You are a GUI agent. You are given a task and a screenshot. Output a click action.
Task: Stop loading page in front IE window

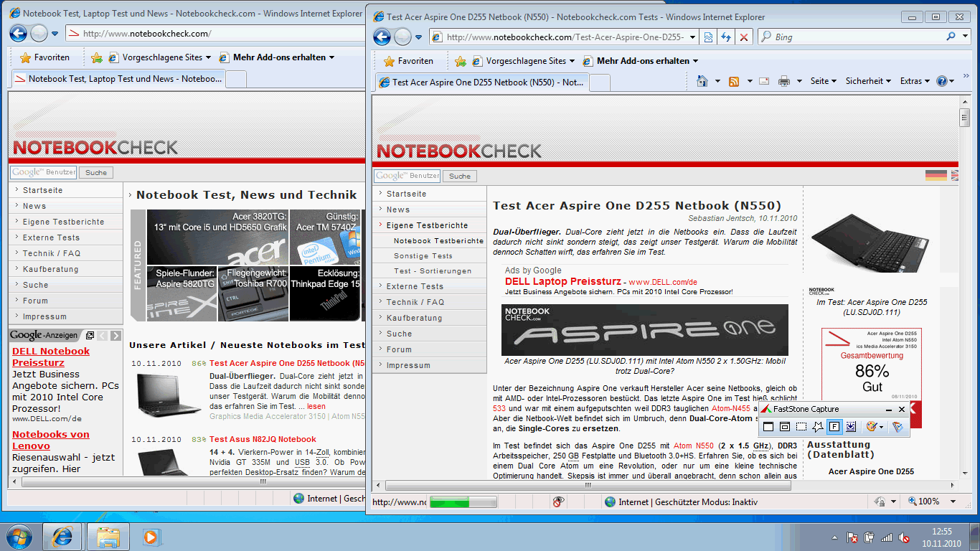[744, 37]
